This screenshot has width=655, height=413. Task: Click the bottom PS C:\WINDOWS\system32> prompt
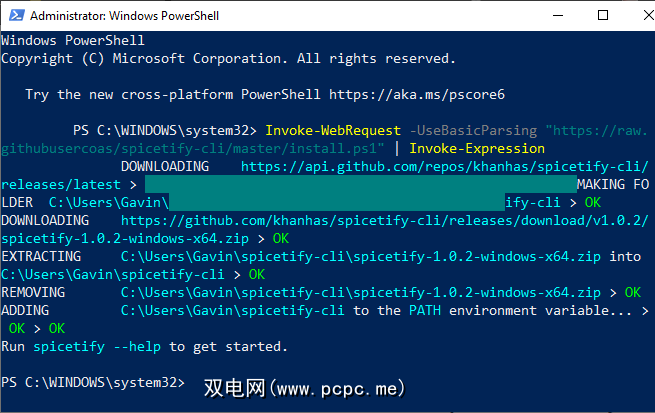click(x=93, y=383)
